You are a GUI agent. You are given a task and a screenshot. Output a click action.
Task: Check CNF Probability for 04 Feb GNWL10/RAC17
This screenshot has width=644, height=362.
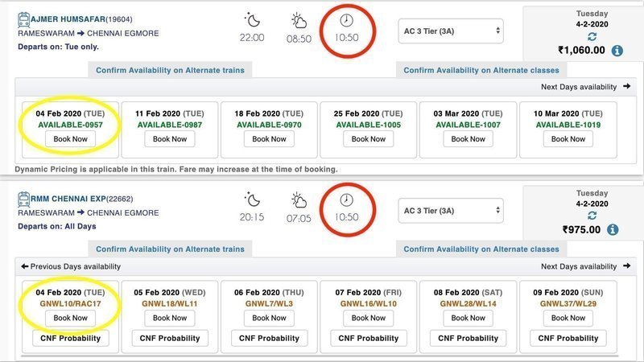70,338
